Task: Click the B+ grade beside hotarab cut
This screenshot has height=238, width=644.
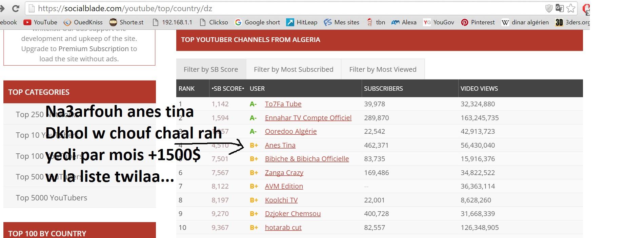Action: (x=254, y=228)
